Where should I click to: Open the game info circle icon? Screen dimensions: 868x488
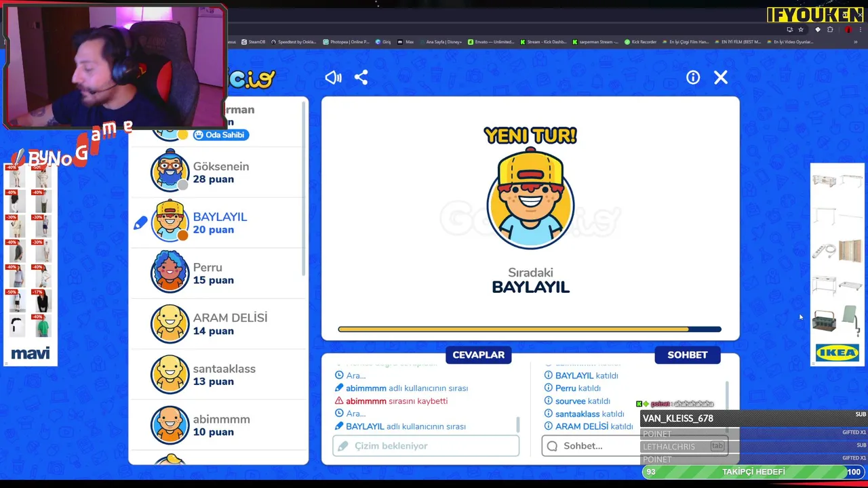(693, 77)
